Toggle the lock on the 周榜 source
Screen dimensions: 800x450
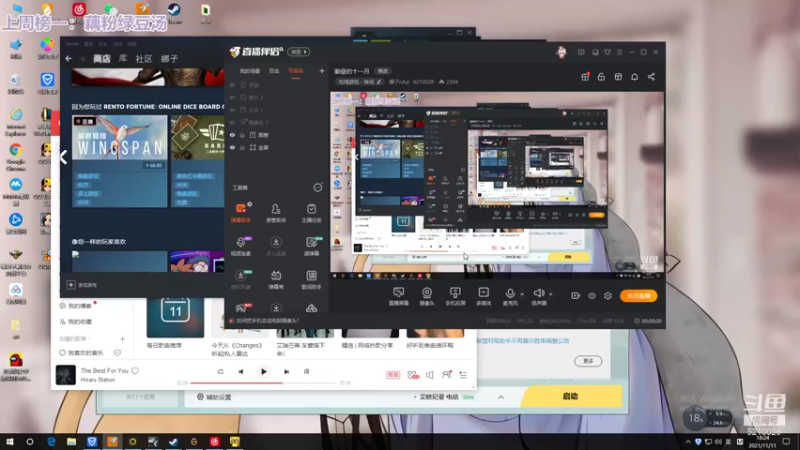(x=242, y=135)
